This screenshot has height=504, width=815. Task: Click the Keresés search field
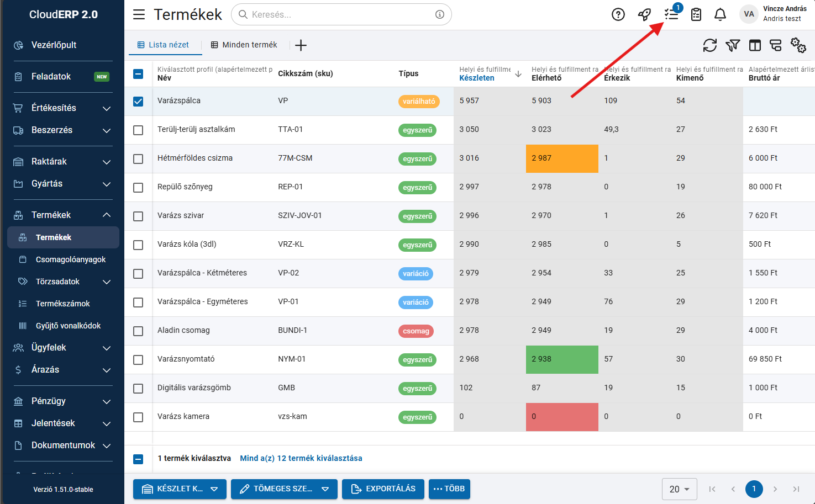(x=340, y=14)
